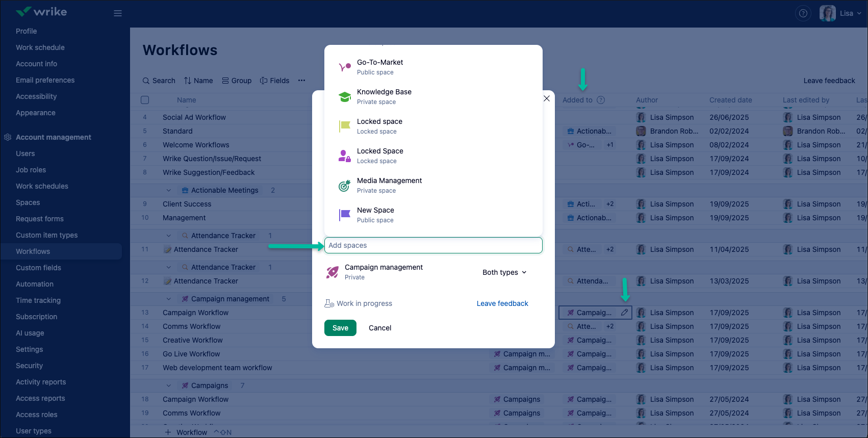The image size is (868, 438).
Task: Click the Group icon in toolbar
Action: [225, 81]
